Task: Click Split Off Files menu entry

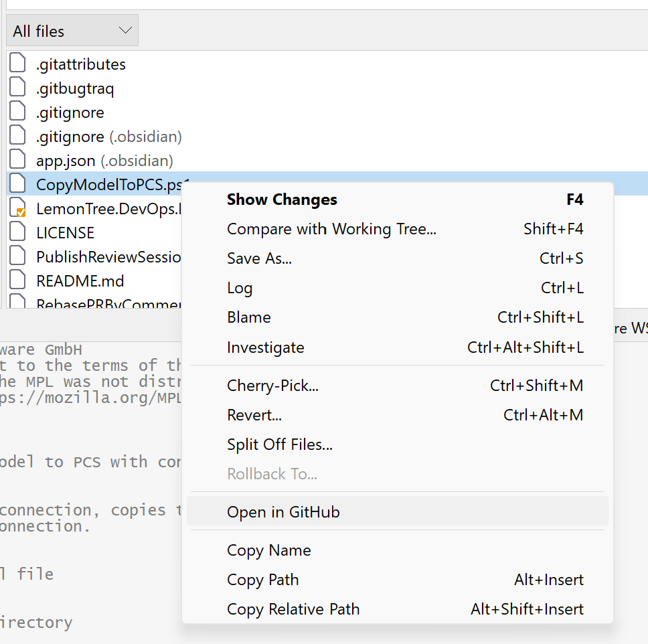Action: pos(279,445)
